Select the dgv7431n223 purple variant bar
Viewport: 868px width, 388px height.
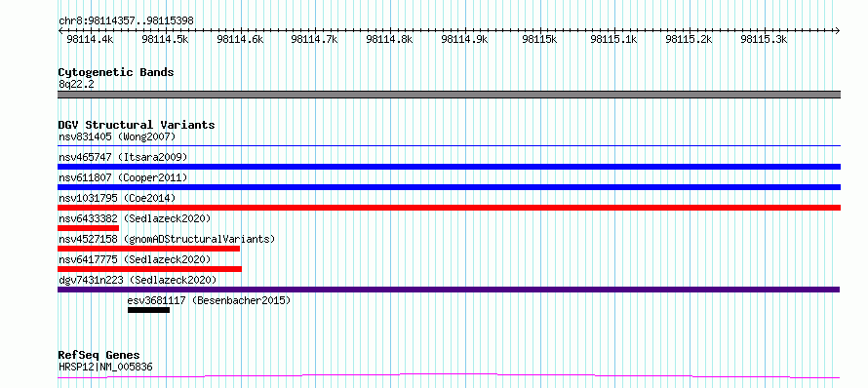449,290
